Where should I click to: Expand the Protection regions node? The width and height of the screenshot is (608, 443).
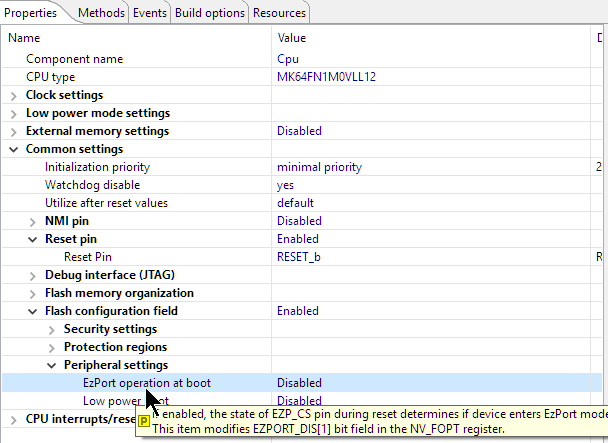click(x=52, y=347)
